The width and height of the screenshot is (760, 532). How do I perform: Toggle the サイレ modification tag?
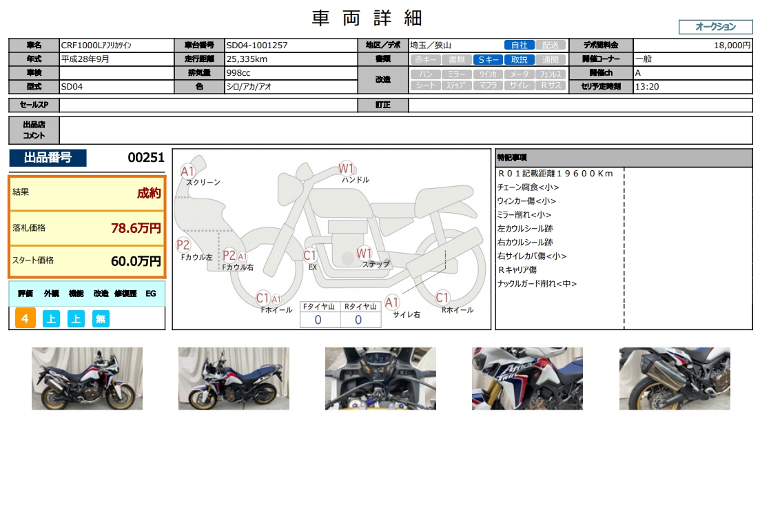pos(519,85)
